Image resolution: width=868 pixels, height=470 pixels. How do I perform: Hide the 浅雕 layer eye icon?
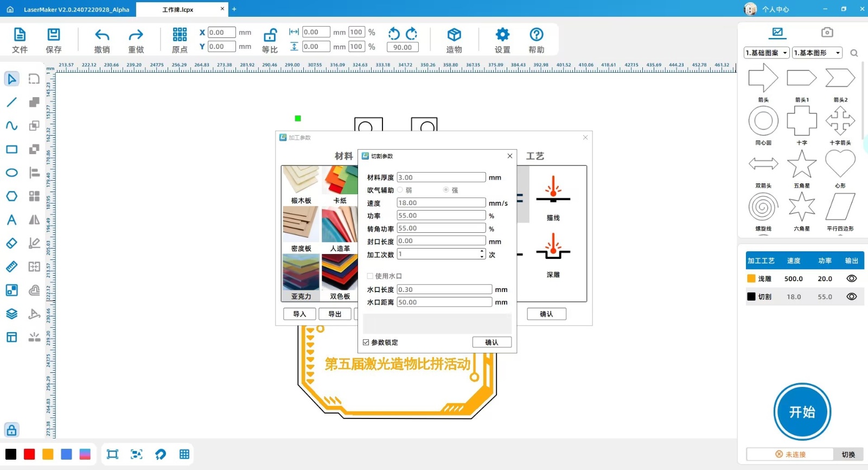(851, 278)
